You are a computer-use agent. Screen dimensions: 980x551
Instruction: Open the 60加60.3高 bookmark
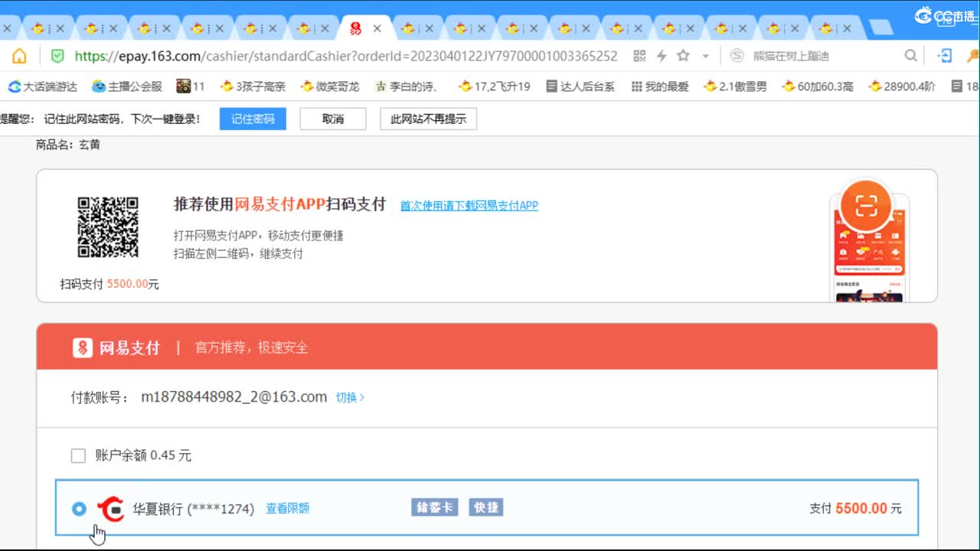point(818,86)
